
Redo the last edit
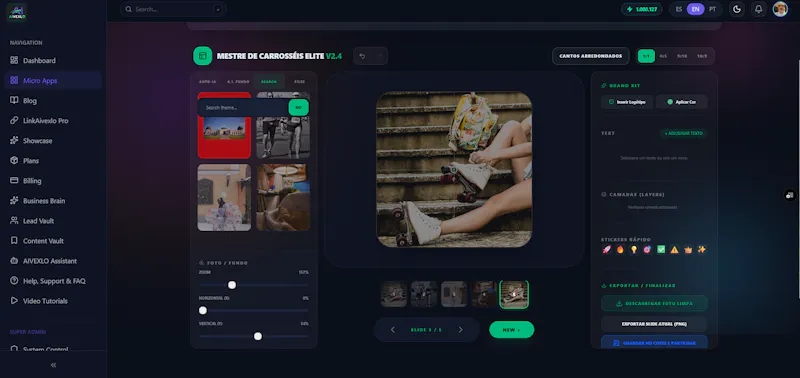click(x=379, y=56)
